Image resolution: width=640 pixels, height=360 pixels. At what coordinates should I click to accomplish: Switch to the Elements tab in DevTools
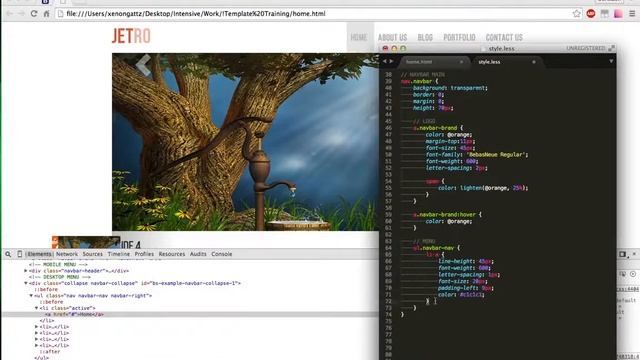click(39, 254)
